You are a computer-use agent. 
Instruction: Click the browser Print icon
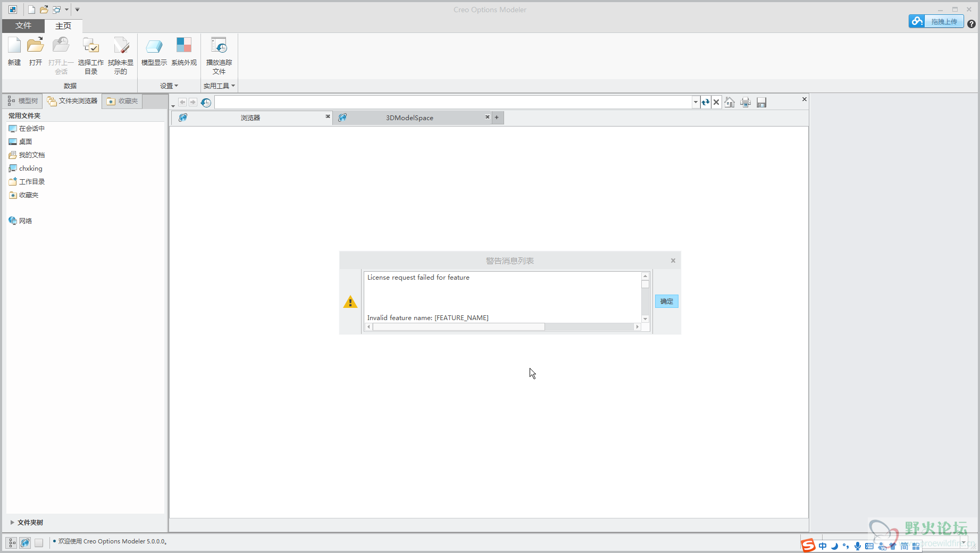(746, 102)
